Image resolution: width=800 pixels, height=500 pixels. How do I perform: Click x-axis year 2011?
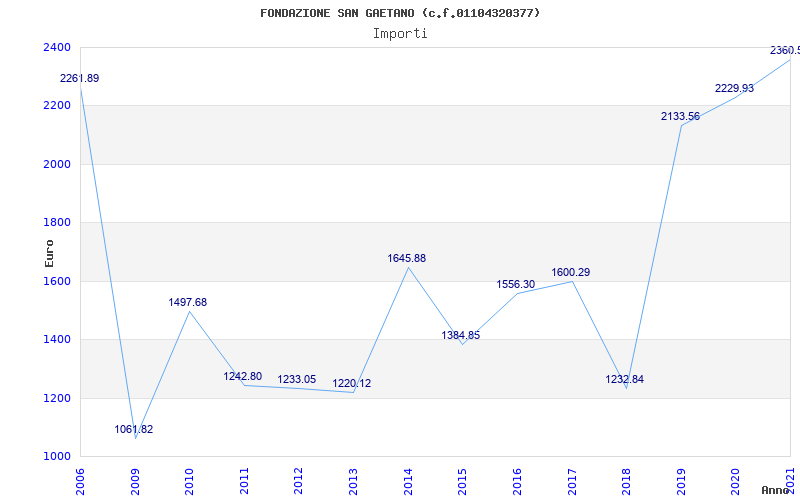(x=244, y=481)
